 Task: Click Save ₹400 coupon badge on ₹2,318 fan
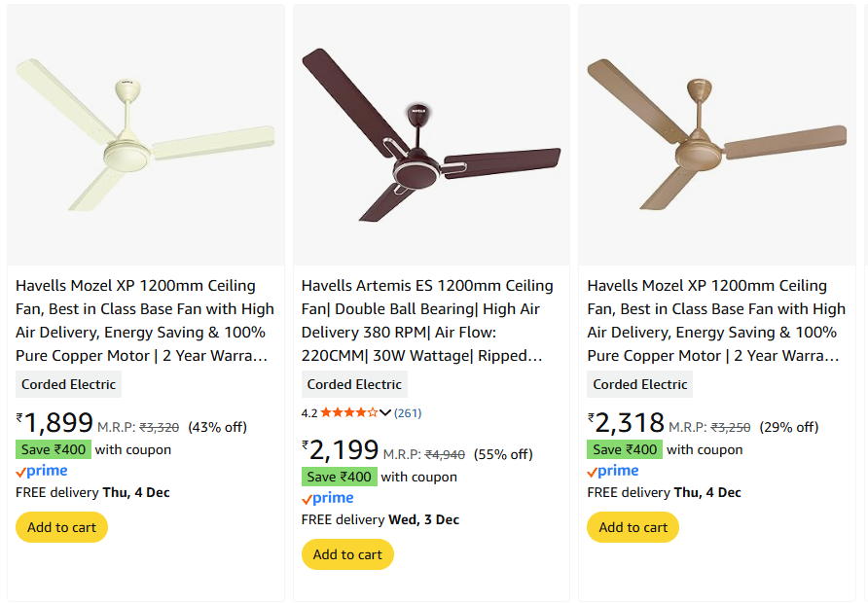pos(625,449)
